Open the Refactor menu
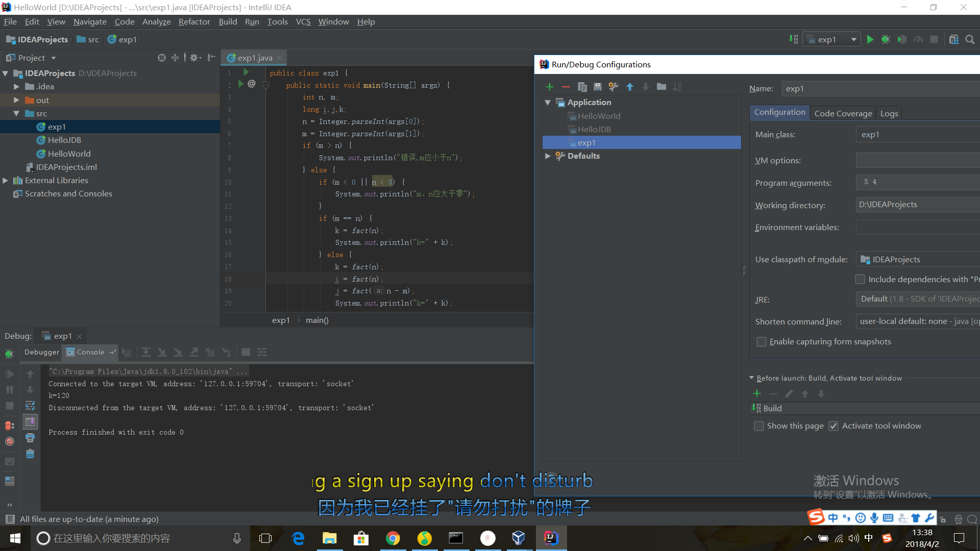The width and height of the screenshot is (980, 551). click(194, 21)
